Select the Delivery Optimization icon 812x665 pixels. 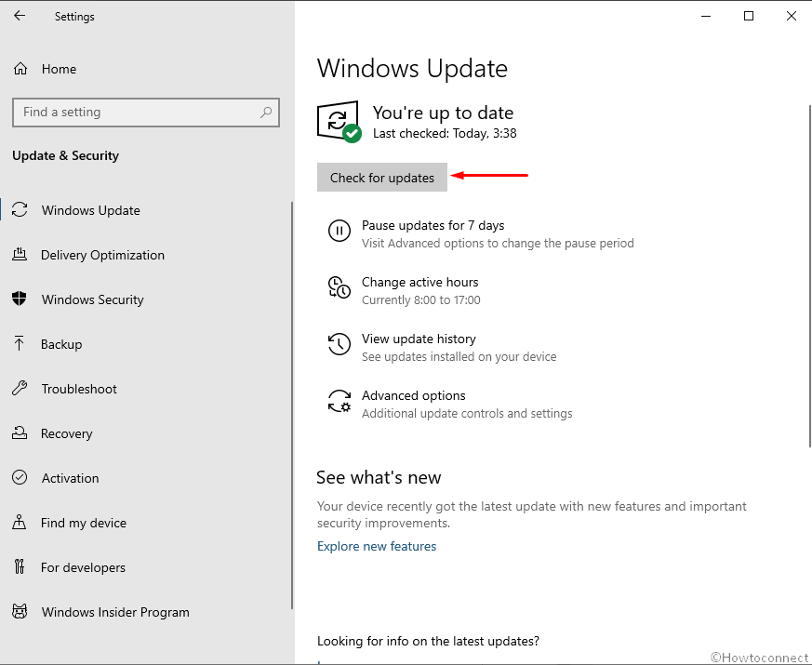20,254
